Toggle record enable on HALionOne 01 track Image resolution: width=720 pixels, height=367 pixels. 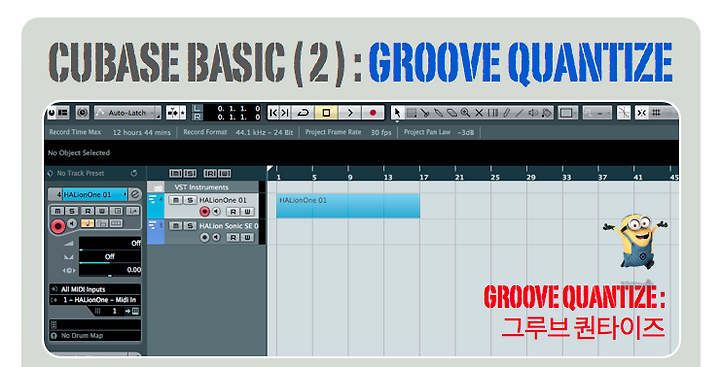(205, 211)
